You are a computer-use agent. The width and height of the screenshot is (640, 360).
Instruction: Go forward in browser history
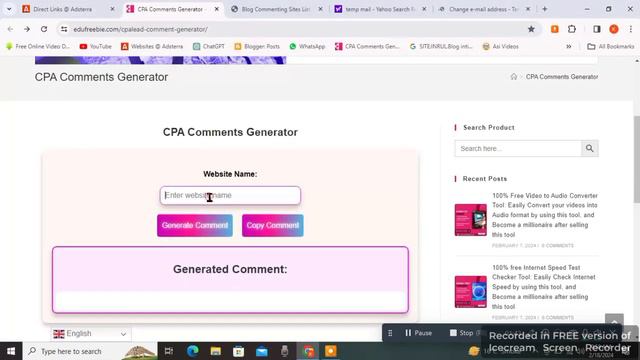click(27, 29)
